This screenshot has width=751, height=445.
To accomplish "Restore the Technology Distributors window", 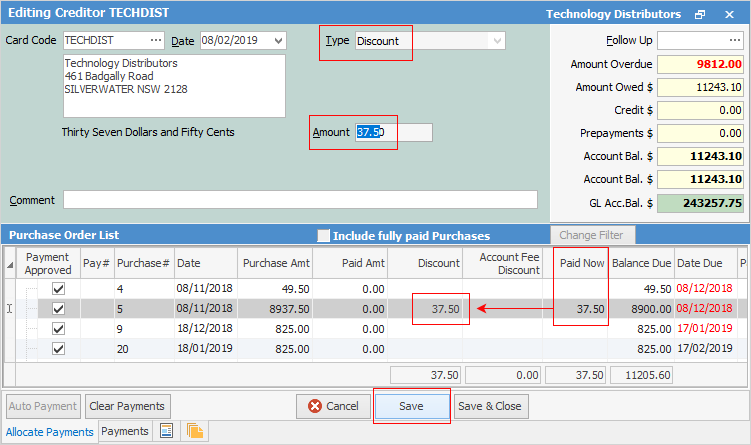I will click(700, 15).
